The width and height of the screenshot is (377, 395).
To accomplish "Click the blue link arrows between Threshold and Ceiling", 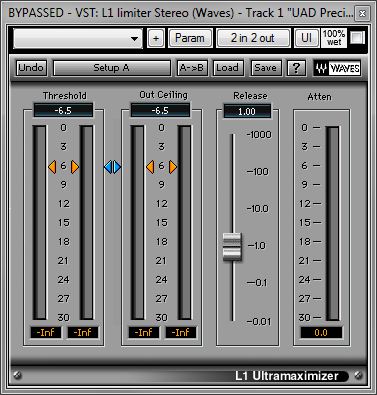I will point(112,167).
